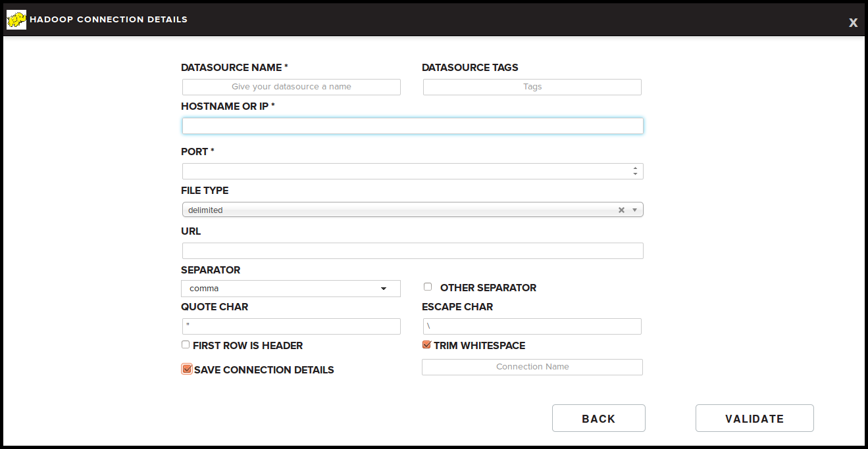Toggle the Save Connection Details checkbox
Image resolution: width=868 pixels, height=449 pixels.
pyautogui.click(x=187, y=369)
